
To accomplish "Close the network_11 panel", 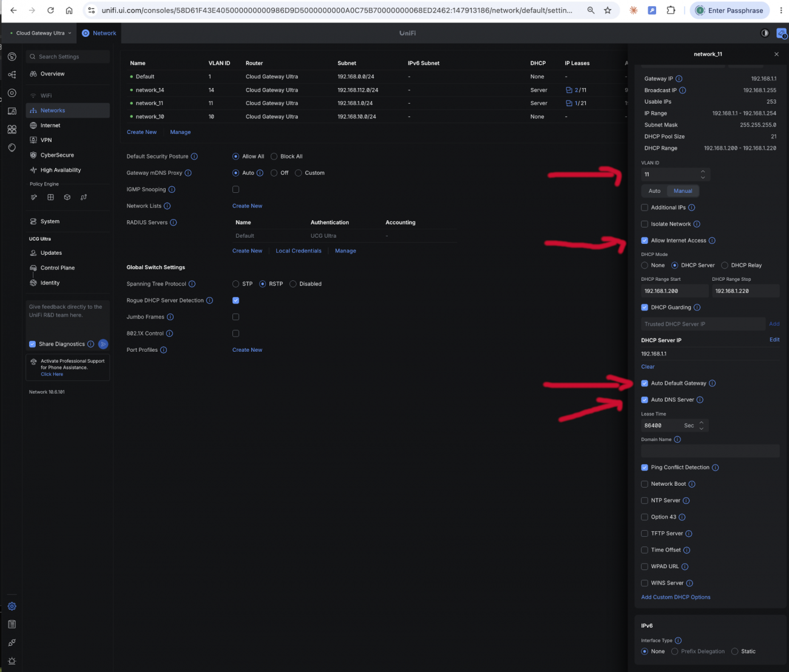I will 776,54.
